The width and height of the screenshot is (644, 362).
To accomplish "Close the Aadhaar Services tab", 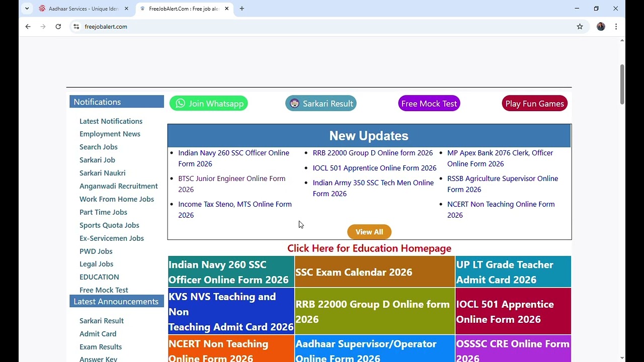I will [x=126, y=9].
